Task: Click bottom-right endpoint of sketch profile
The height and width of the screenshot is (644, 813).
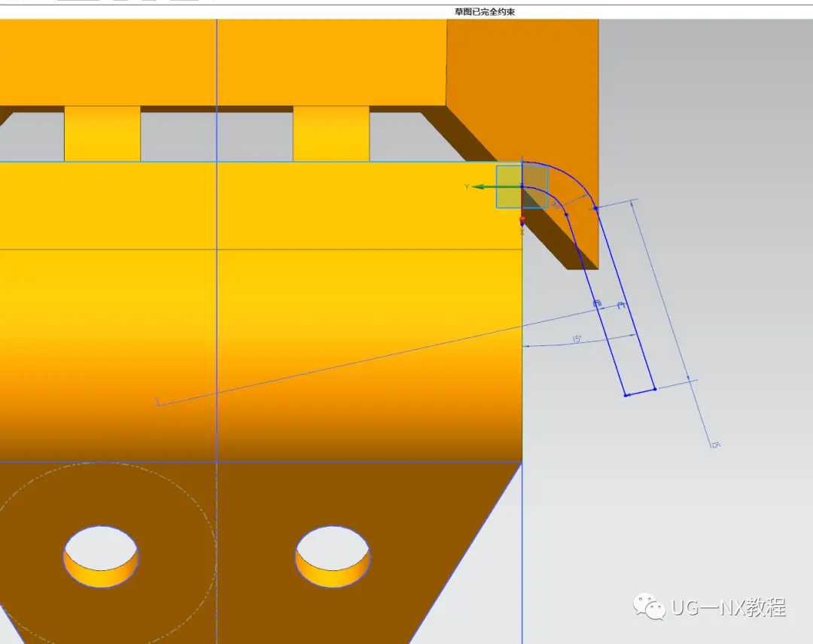Action: coord(656,389)
